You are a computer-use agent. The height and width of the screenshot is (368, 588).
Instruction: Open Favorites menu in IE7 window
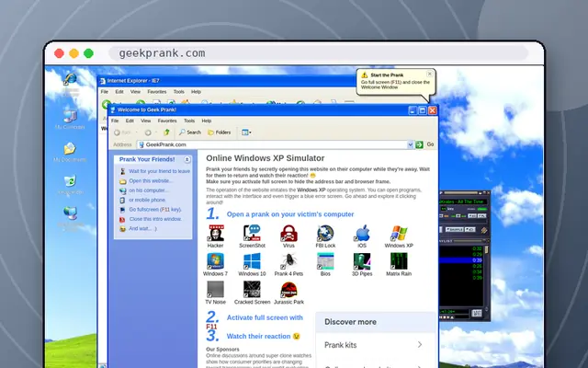coord(157,92)
